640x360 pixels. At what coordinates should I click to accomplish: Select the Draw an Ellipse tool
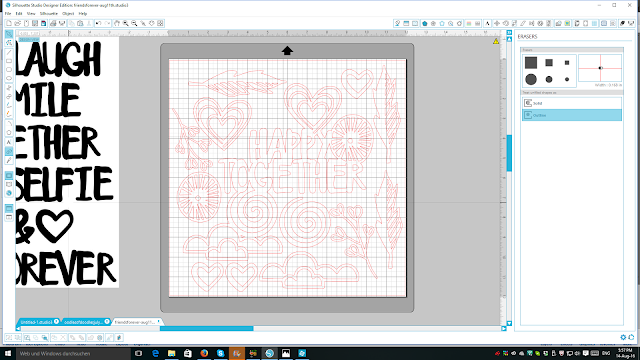pyautogui.click(x=9, y=78)
